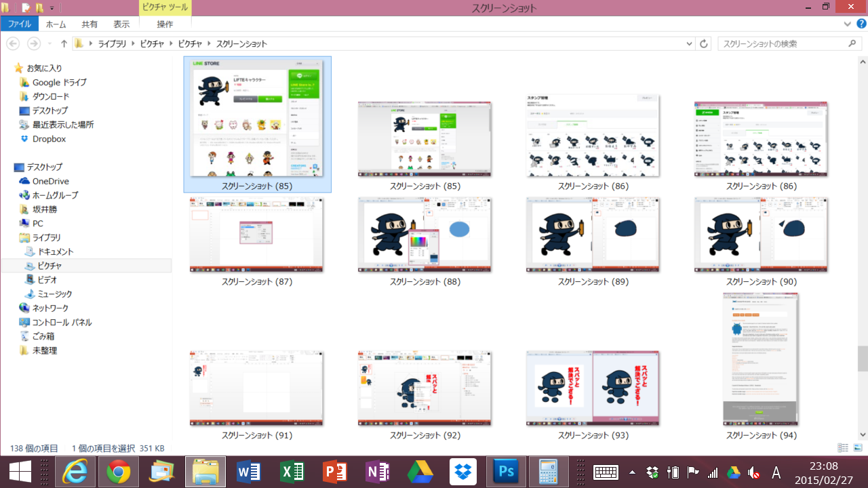The image size is (868, 488).
Task: Open the touch keyboard icon
Action: coord(606,472)
